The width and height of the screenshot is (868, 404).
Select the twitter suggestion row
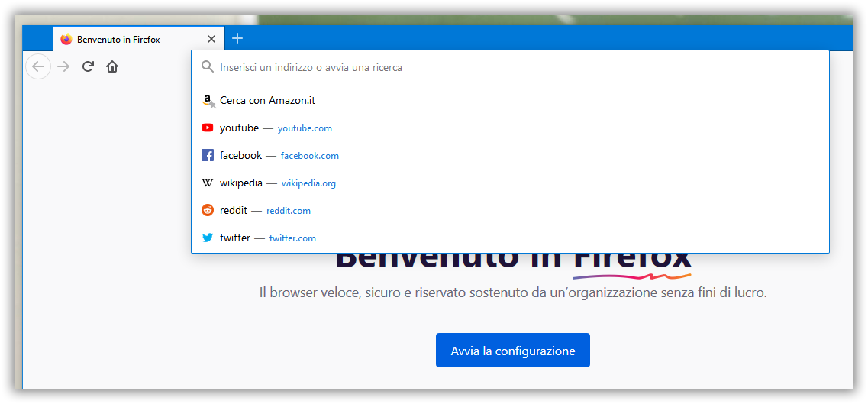(x=510, y=238)
